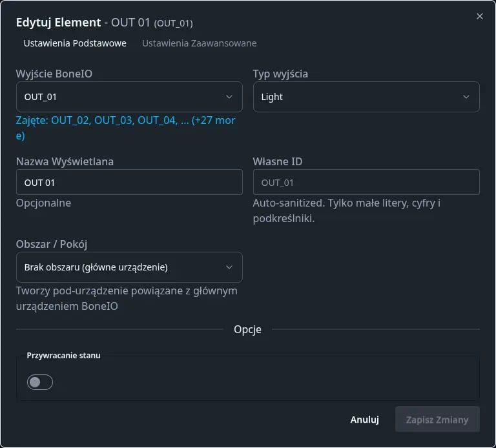
Task: Focus the Nazwa Wyświetlana input field
Action: point(129,183)
